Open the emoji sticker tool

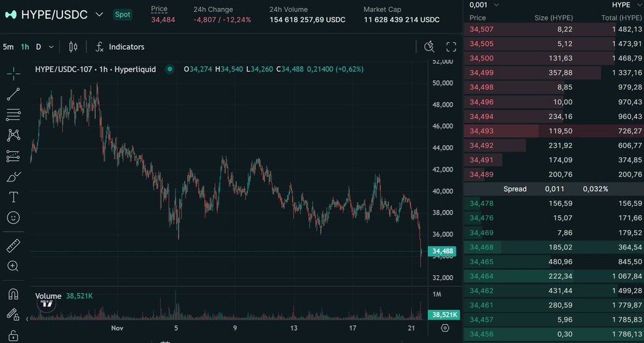click(13, 218)
